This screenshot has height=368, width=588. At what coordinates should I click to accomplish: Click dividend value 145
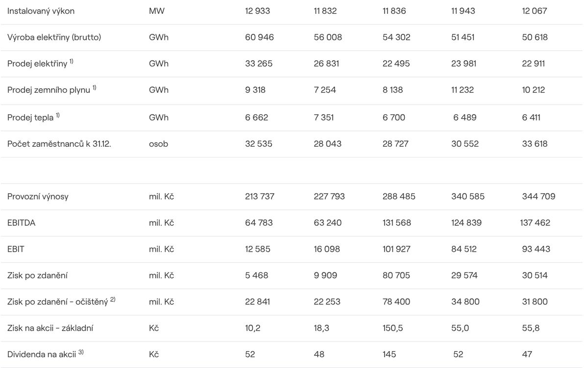[390, 354]
